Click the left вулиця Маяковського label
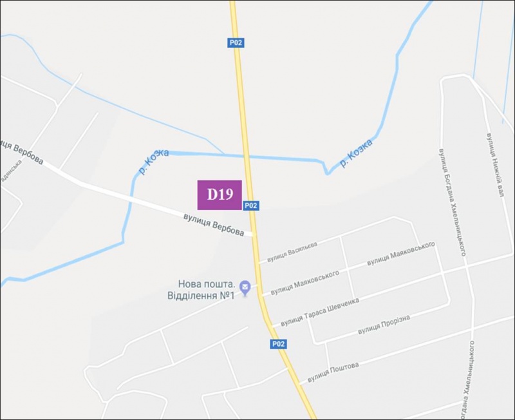The image size is (515, 420). 304,281
